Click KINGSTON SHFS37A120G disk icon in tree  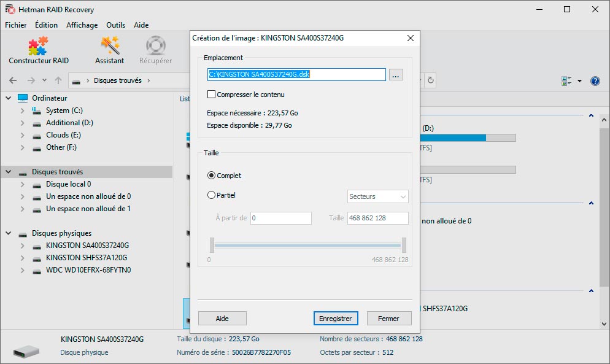click(x=37, y=259)
